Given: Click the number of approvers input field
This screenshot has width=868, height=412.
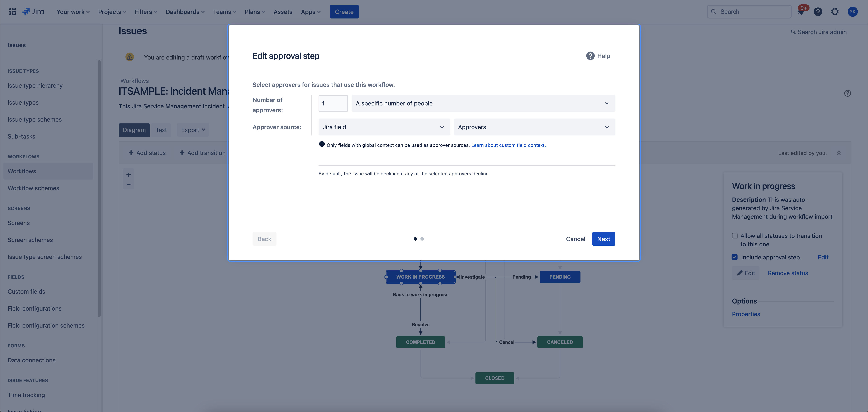Looking at the screenshot, I should [x=333, y=103].
